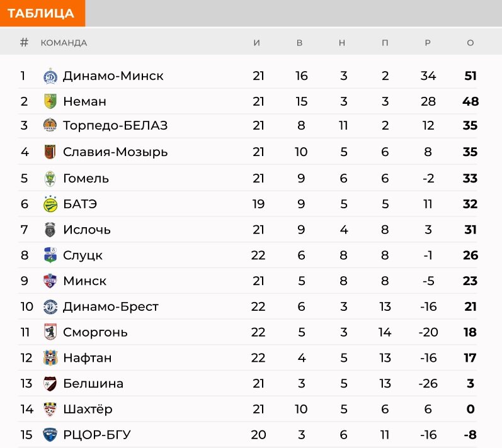Open the Сморгонь team link

click(95, 332)
